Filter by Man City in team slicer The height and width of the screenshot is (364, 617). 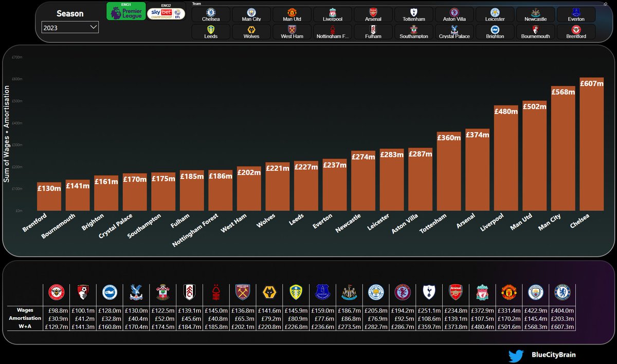(x=251, y=14)
